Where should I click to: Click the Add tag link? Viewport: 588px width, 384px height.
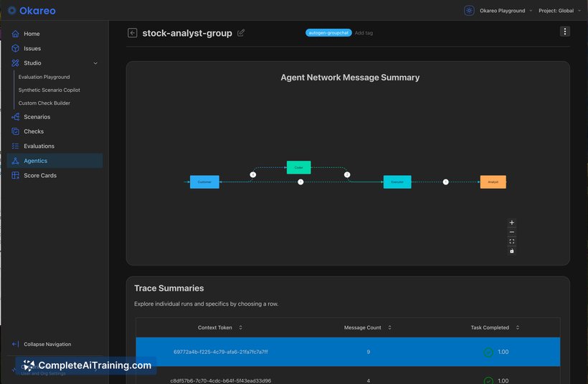(x=364, y=33)
